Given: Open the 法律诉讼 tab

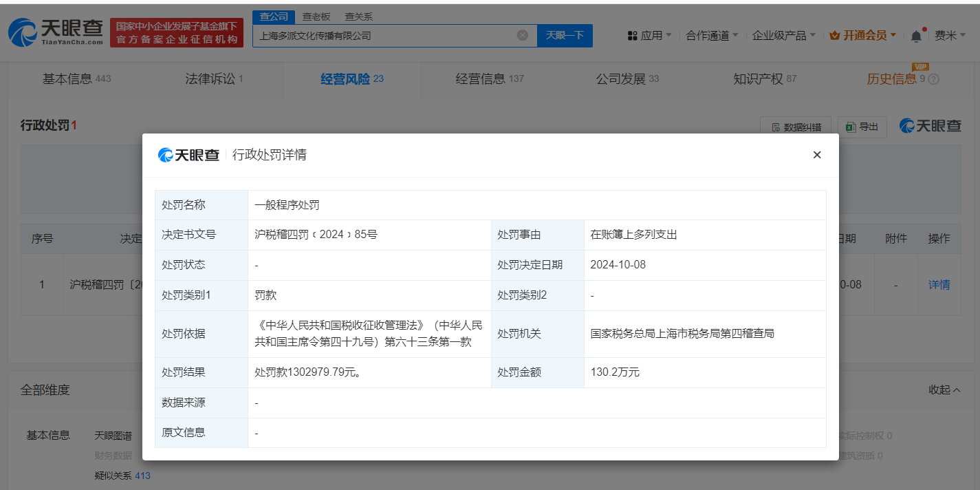Looking at the screenshot, I should tap(214, 78).
